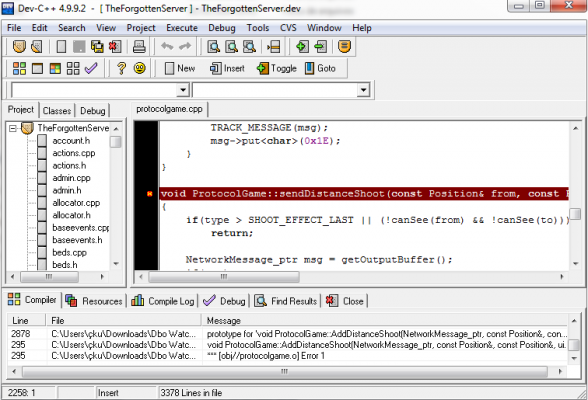Click the Run window icon in the toolbar
This screenshot has width=588, height=400.
(37, 68)
